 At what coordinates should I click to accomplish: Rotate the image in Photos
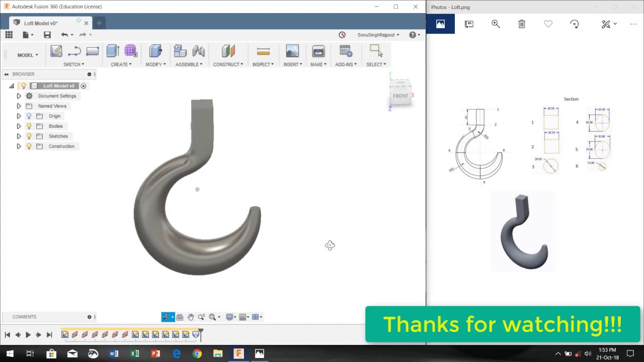[x=575, y=24]
